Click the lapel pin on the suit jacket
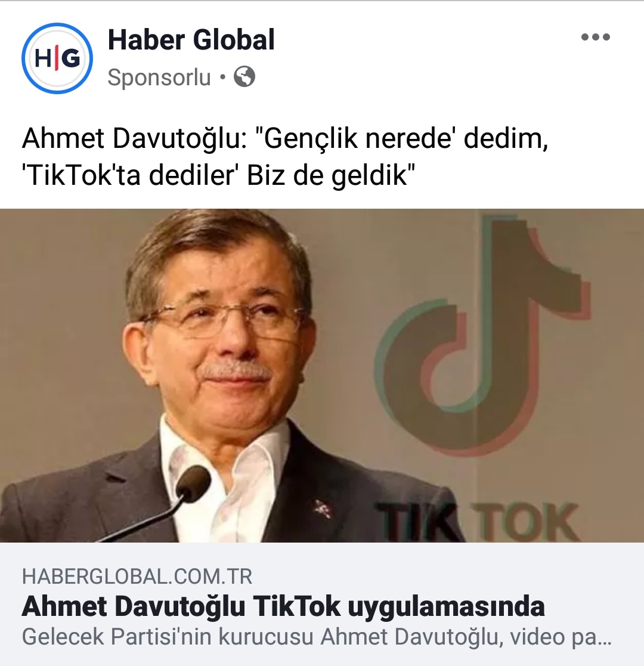Viewport: 644px width, 666px height. coord(321,508)
